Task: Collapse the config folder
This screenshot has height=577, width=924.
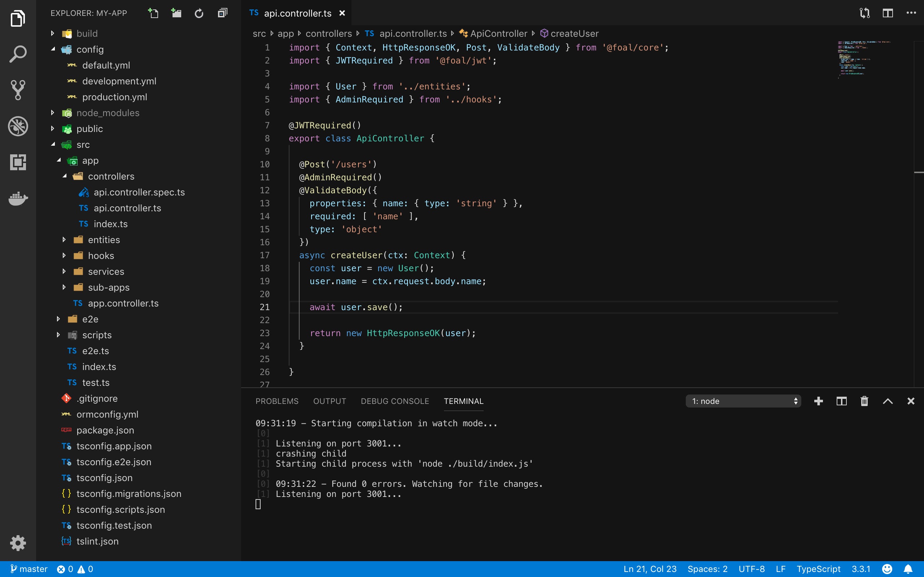Action: [90, 49]
